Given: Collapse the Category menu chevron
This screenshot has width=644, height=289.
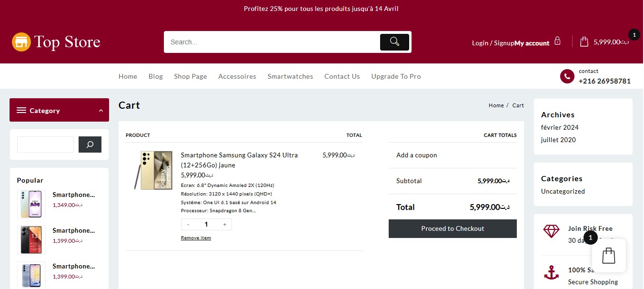Looking at the screenshot, I should point(101,111).
